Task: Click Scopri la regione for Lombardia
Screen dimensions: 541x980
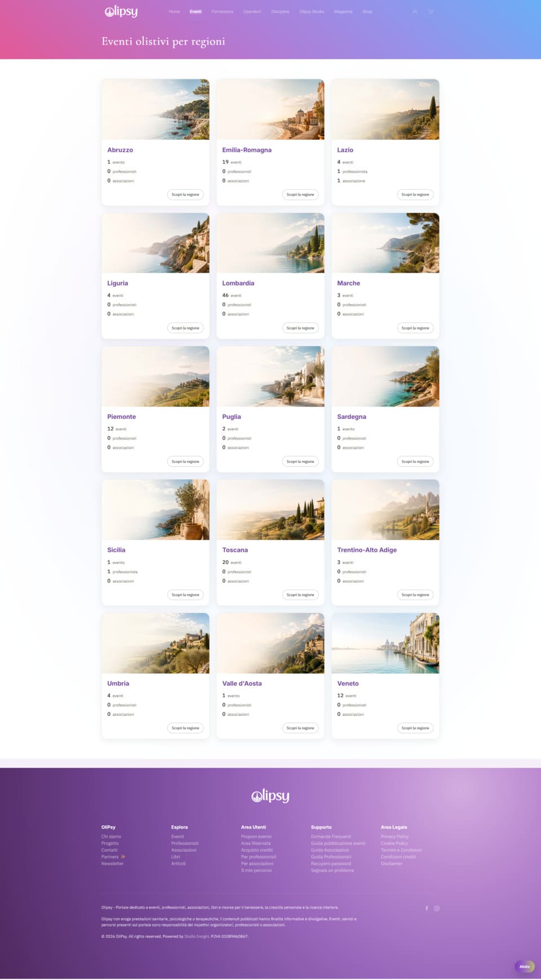Action: (300, 328)
